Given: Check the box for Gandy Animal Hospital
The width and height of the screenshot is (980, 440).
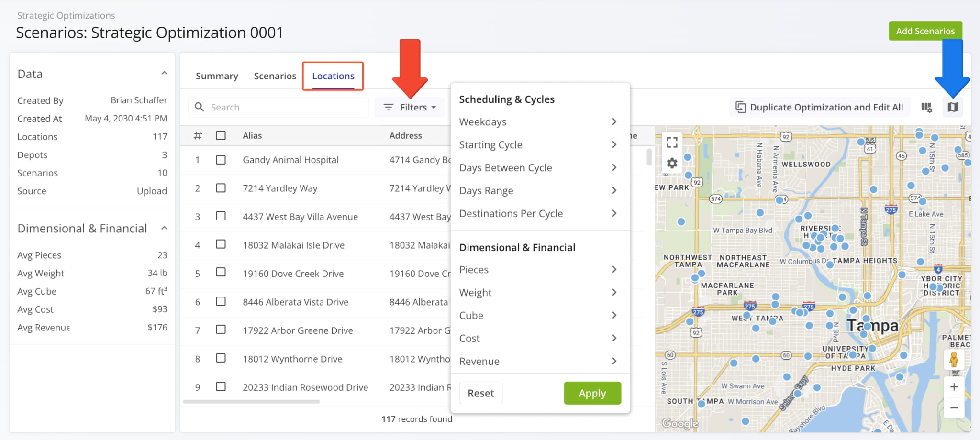Looking at the screenshot, I should (x=221, y=160).
